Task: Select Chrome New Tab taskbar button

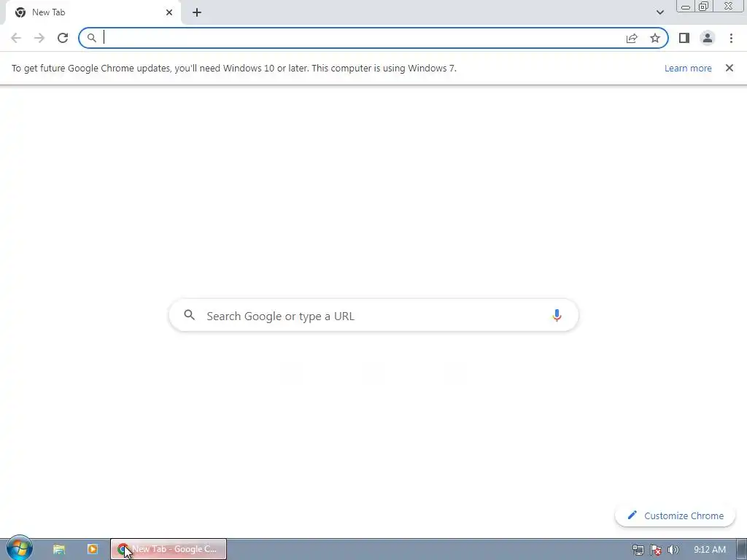Action: point(169,549)
